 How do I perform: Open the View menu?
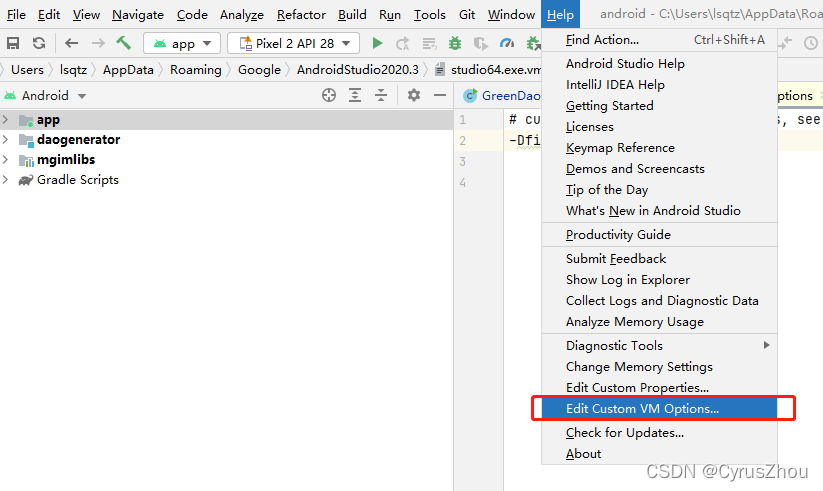[x=86, y=15]
